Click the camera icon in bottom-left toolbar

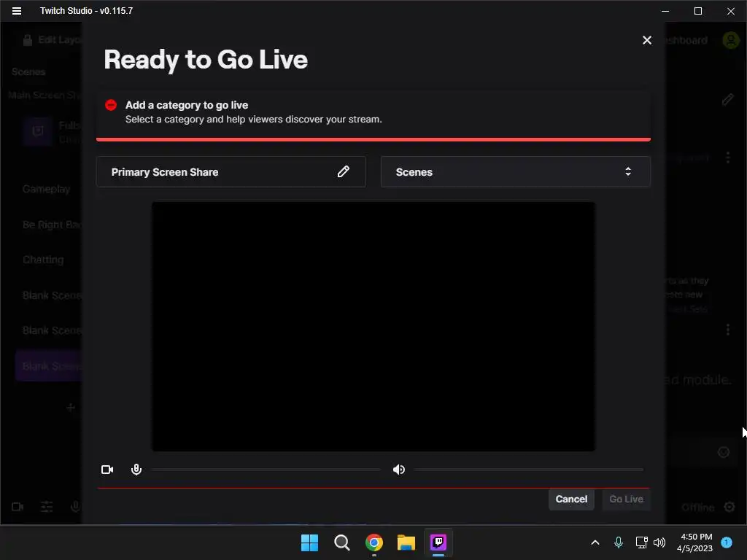pyautogui.click(x=18, y=507)
